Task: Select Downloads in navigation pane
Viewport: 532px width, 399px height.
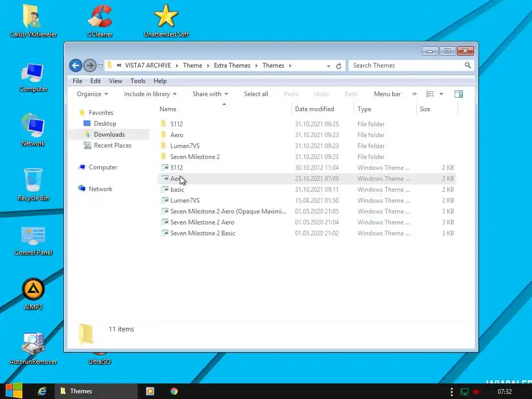Action: coord(109,135)
